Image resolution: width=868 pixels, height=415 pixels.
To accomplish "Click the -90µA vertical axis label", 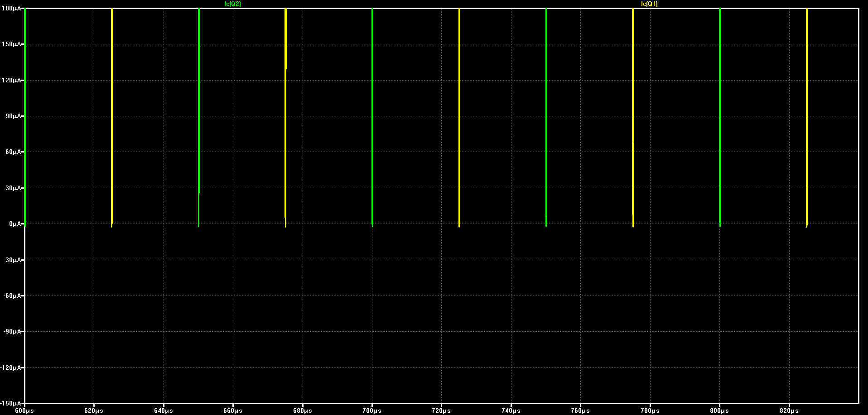I will [12, 332].
